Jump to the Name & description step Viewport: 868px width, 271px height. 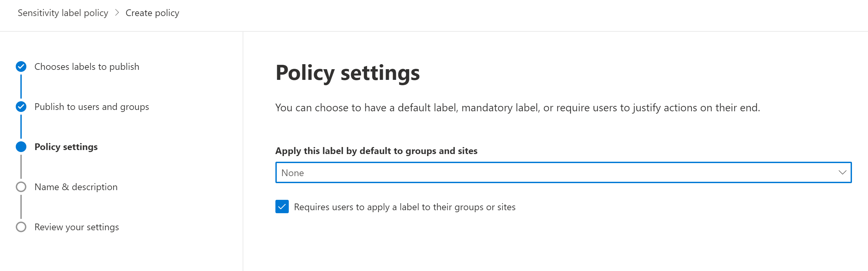click(x=76, y=187)
